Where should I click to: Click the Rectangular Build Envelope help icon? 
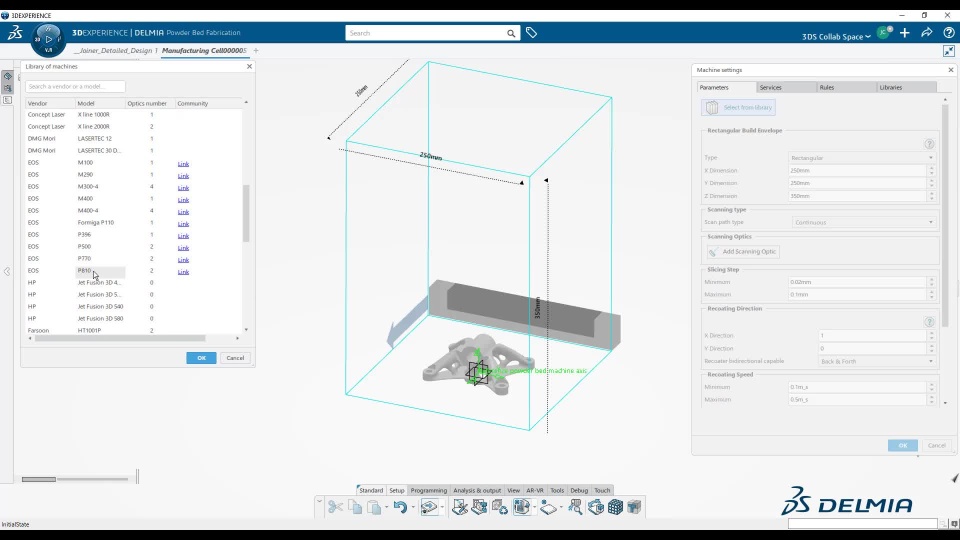[x=929, y=144]
